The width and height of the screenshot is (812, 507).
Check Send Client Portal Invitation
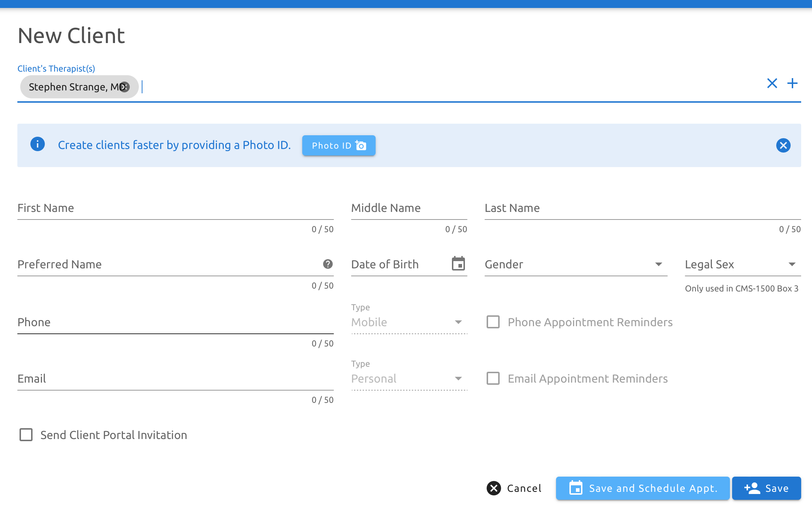(x=25, y=435)
